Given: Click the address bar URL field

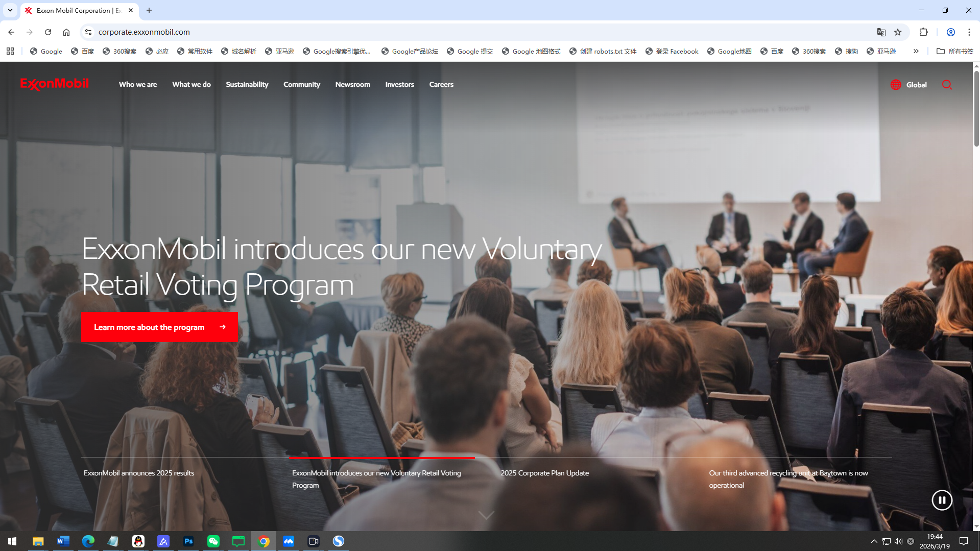Looking at the screenshot, I should (x=480, y=32).
